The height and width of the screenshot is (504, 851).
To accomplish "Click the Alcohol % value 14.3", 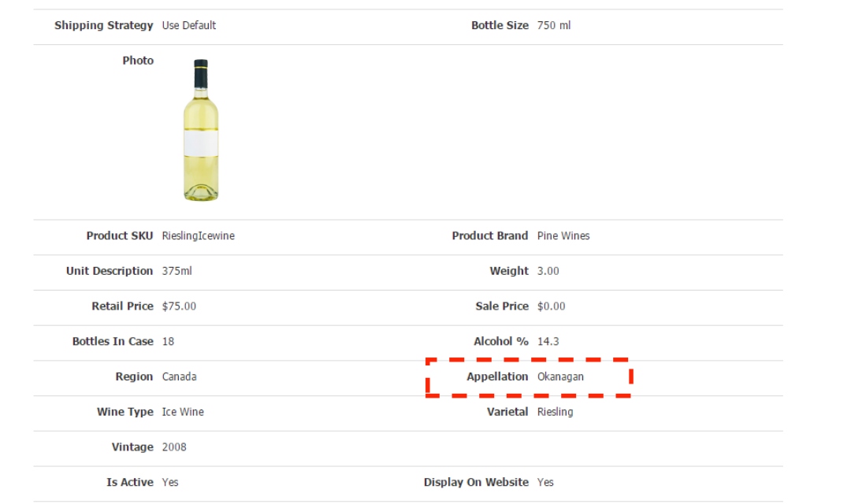I will (x=548, y=341).
